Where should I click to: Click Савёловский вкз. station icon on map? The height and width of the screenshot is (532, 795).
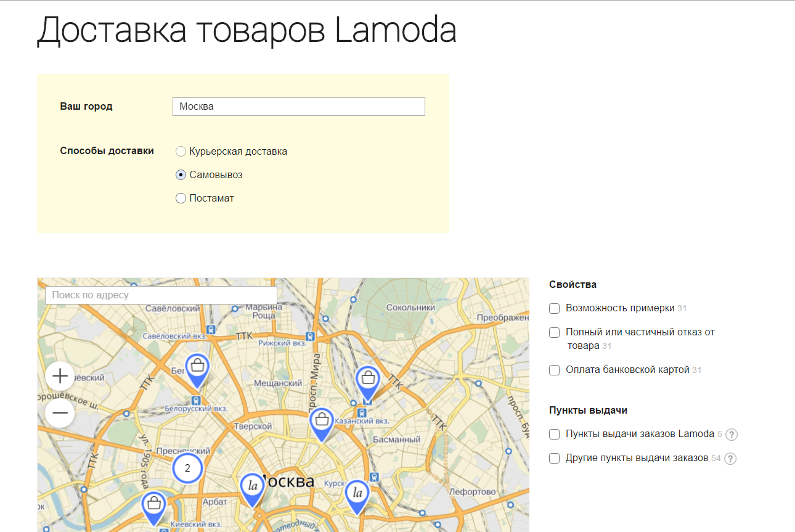coord(211,330)
